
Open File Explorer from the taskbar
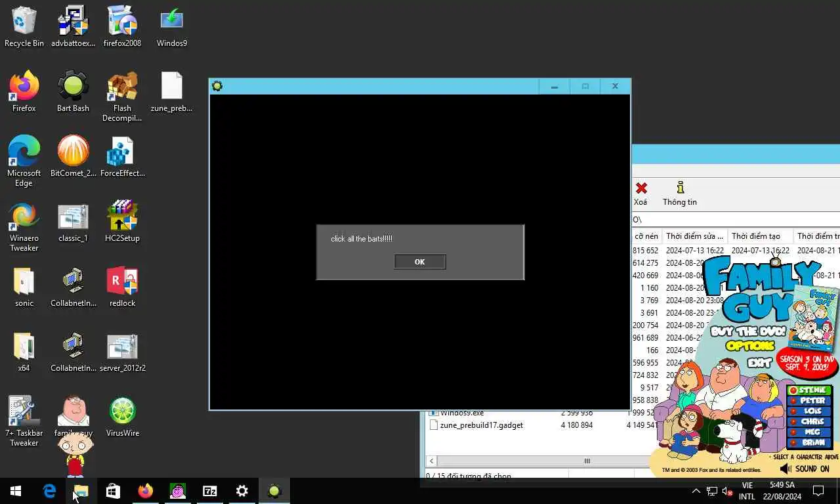click(x=81, y=491)
